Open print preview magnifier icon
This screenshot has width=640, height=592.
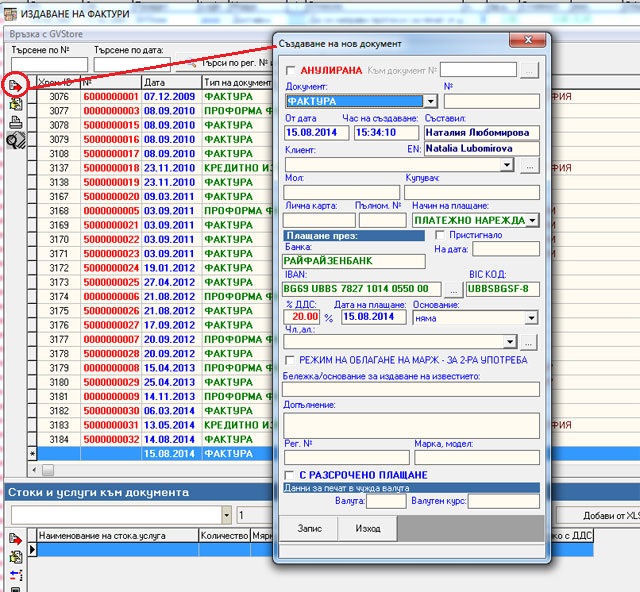(x=16, y=141)
